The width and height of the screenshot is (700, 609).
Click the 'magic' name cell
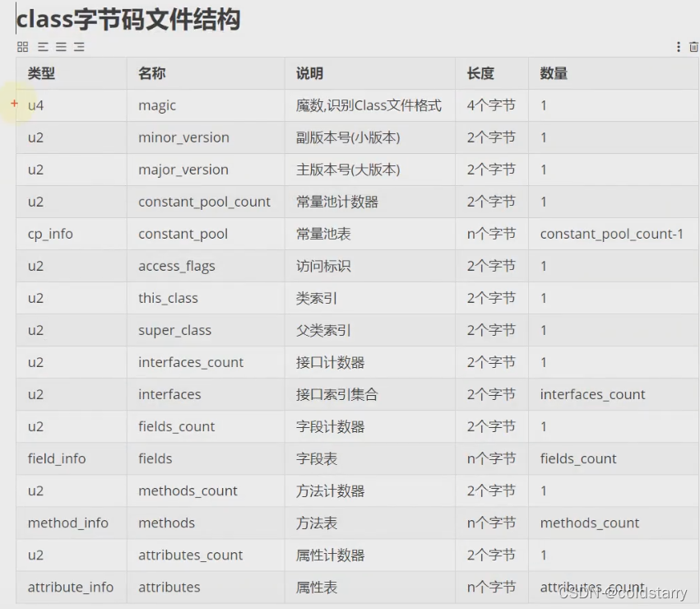[157, 106]
